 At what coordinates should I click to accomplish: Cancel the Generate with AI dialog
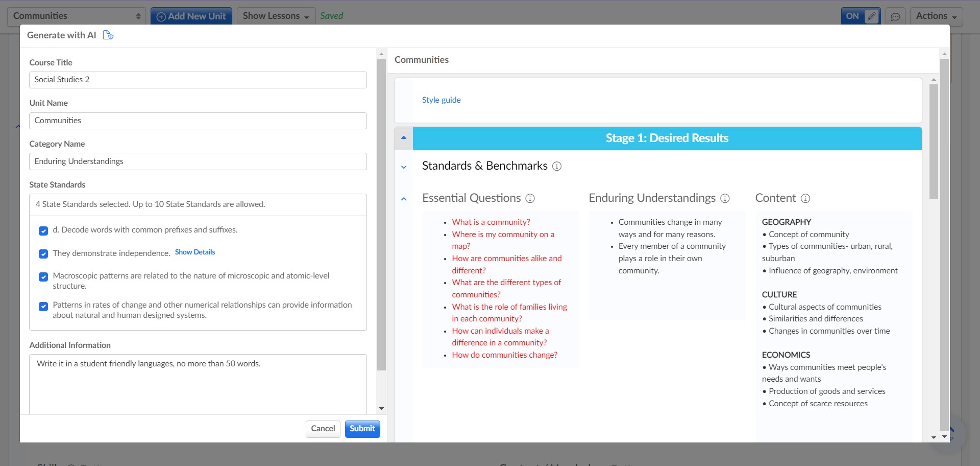[x=323, y=429]
